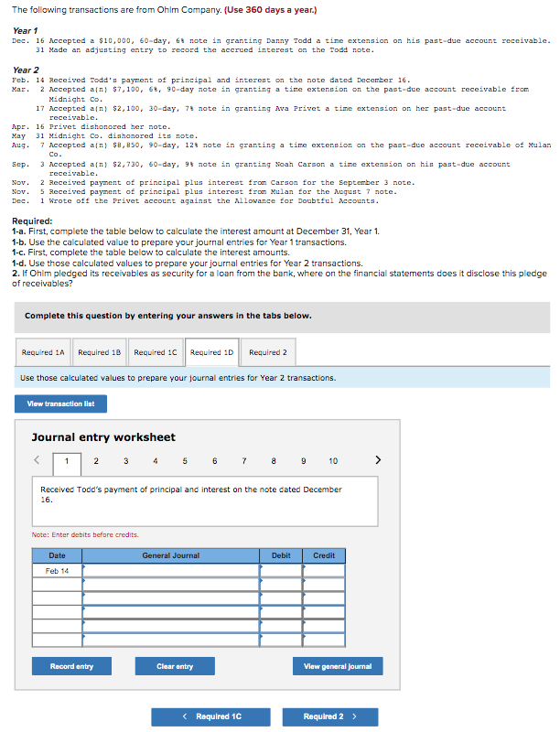Viewport: 560px width, 732px height.
Task: Click Debit field in third row
Action: (281, 598)
